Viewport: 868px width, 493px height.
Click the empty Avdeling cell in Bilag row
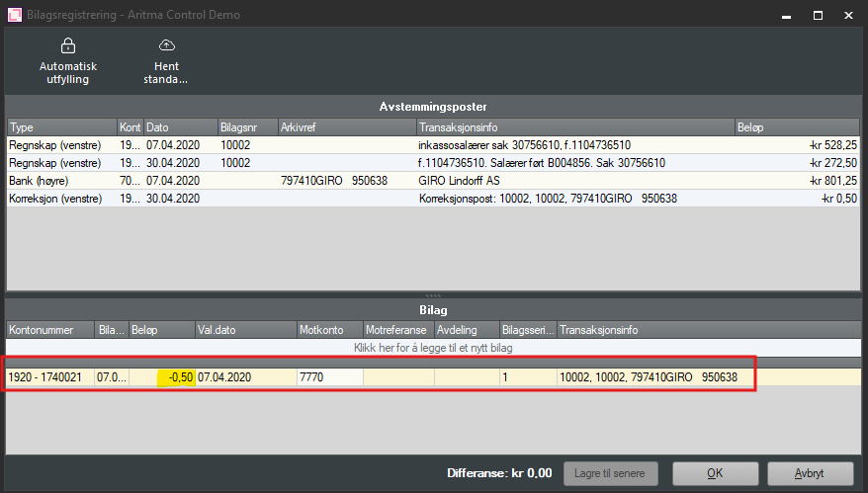point(465,377)
